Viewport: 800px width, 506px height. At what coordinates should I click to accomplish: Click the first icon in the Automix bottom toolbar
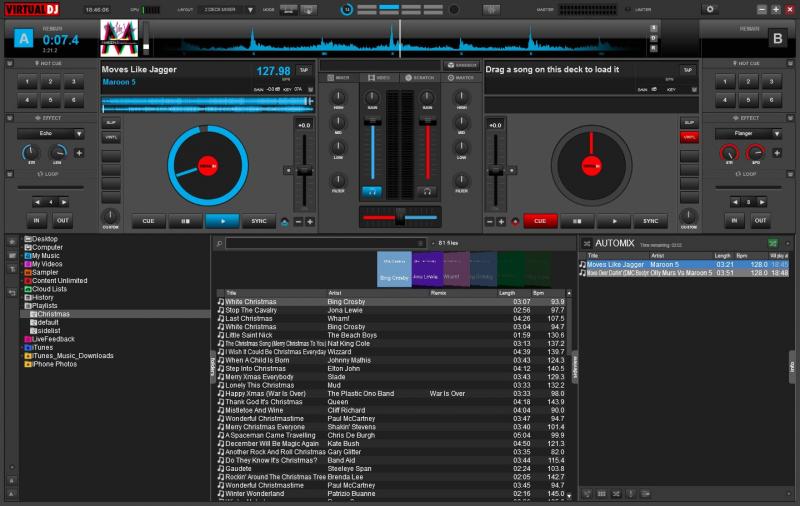coord(587,494)
